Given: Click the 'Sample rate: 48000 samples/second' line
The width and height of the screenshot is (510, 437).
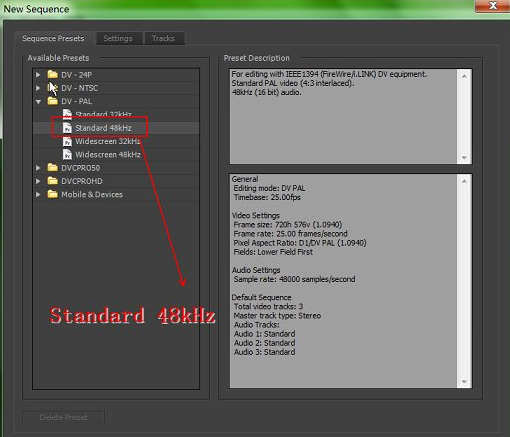Looking at the screenshot, I should pos(294,279).
